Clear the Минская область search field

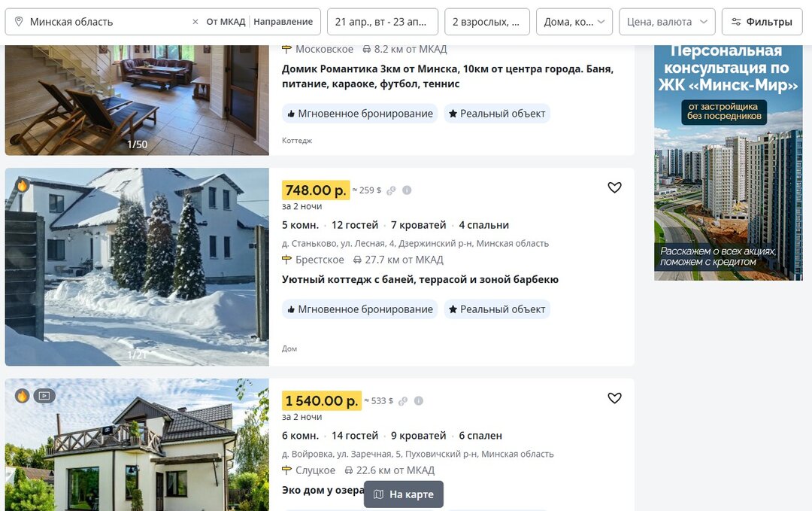(195, 22)
